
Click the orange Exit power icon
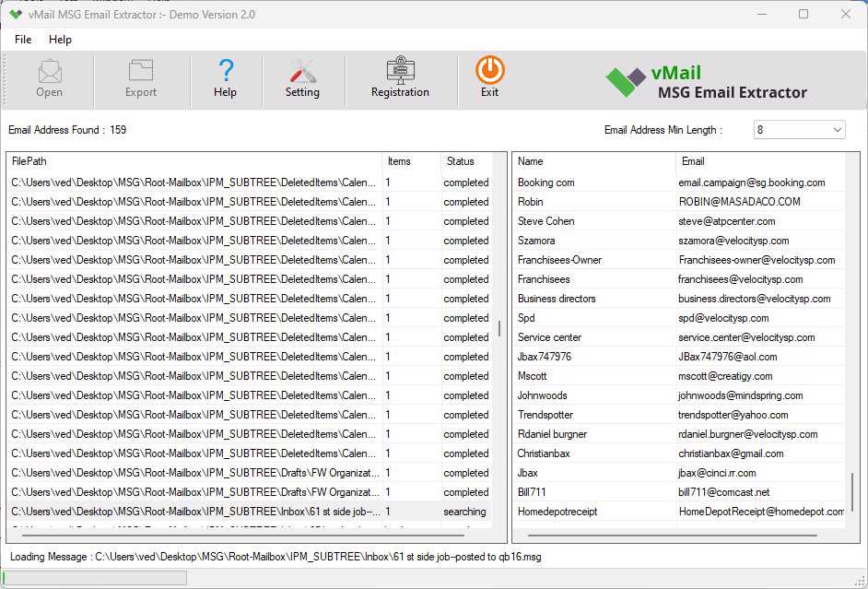pyautogui.click(x=489, y=70)
